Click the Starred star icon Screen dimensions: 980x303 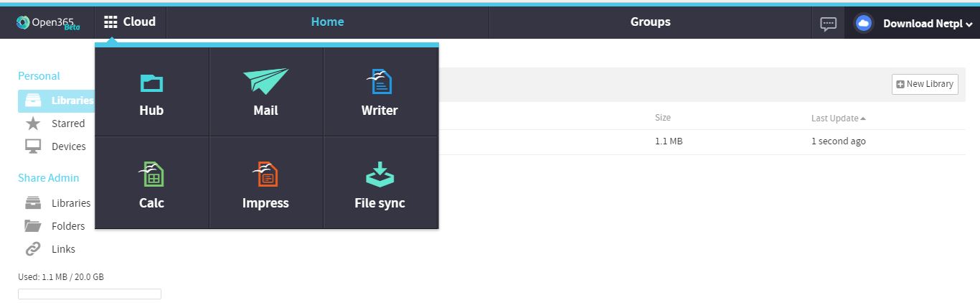(33, 123)
